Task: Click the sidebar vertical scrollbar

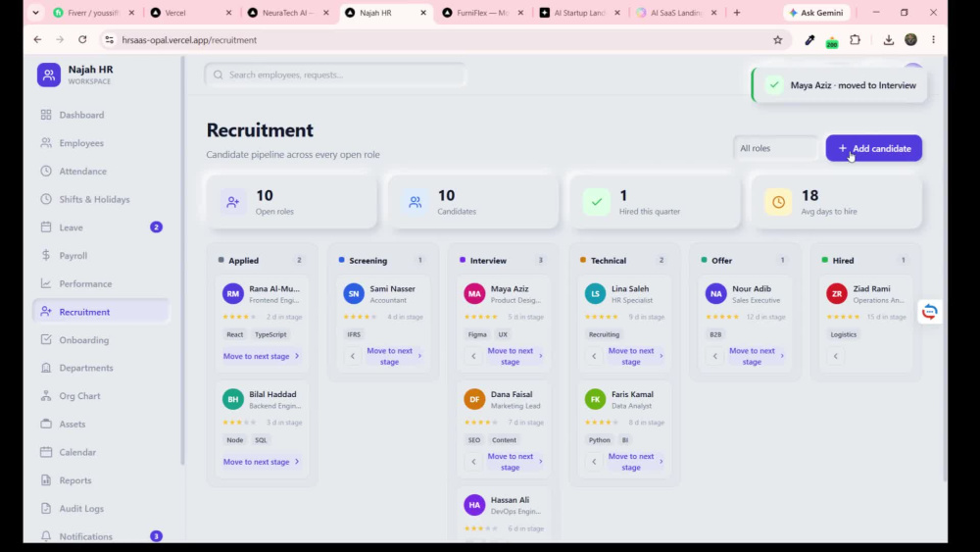Action: tap(182, 262)
